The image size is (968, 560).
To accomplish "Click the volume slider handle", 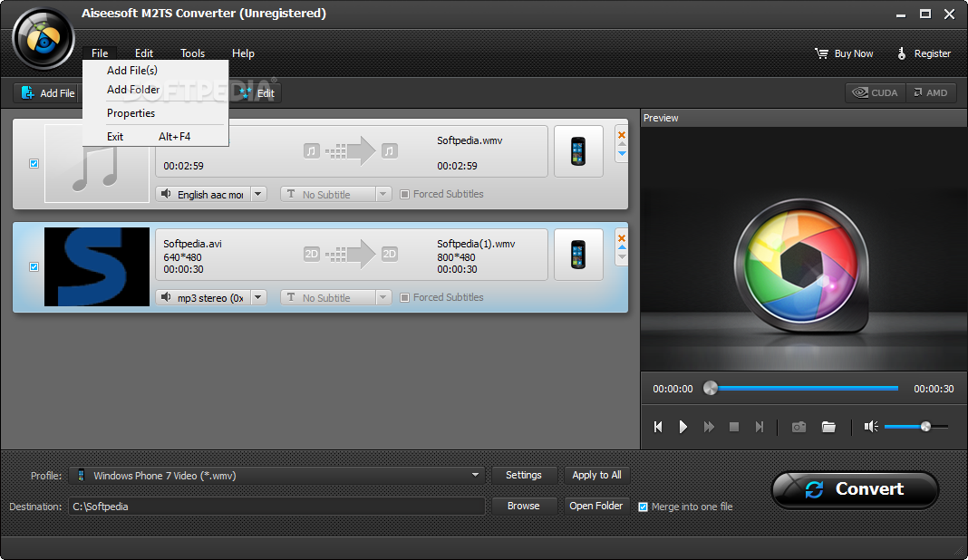I will click(925, 427).
